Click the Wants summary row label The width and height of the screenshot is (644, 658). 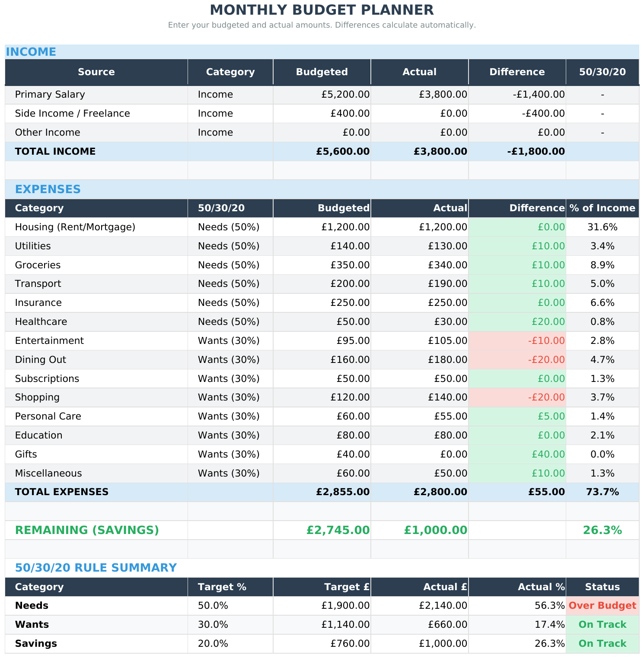[96, 625]
